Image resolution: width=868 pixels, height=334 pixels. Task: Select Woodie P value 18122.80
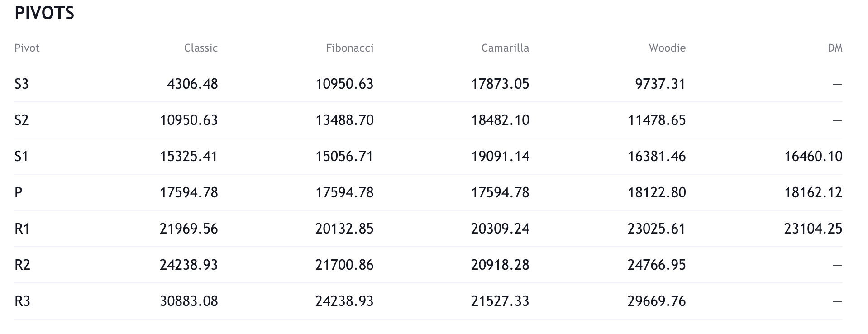tap(657, 192)
